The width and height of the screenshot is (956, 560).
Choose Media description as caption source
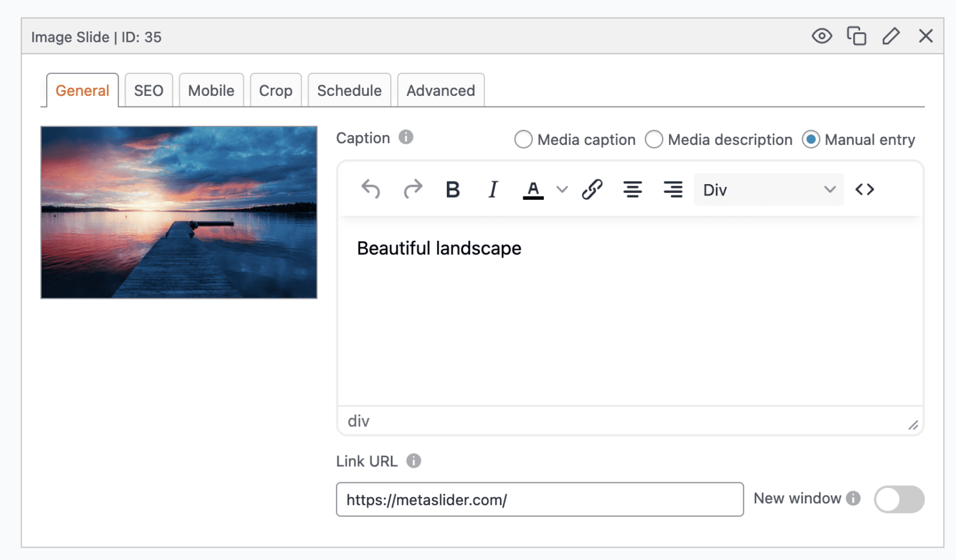point(654,139)
